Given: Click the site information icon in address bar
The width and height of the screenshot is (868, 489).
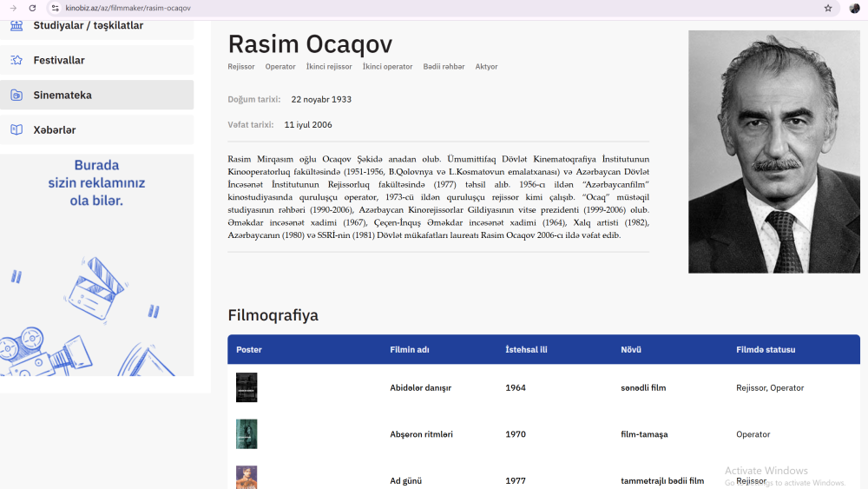Looking at the screenshot, I should (55, 8).
